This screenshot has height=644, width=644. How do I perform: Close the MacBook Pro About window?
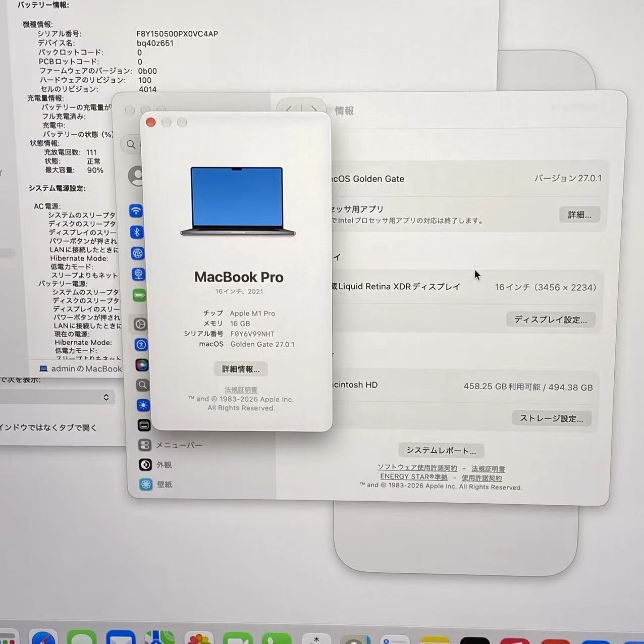tap(150, 122)
